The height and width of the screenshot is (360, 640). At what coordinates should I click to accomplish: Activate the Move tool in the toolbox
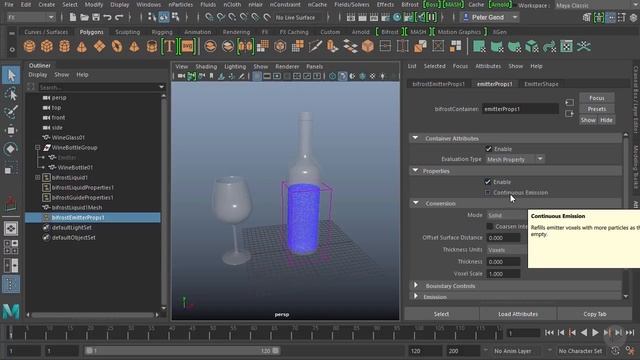(x=11, y=130)
